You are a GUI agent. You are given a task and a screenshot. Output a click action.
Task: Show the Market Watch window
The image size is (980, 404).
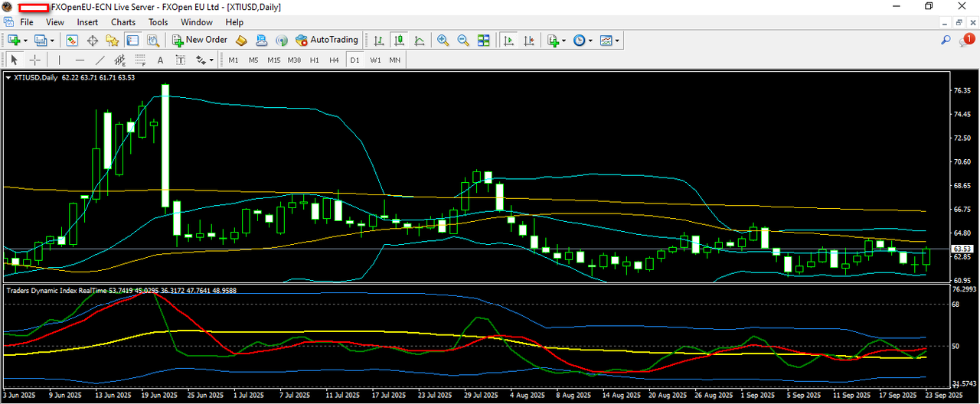(x=72, y=40)
